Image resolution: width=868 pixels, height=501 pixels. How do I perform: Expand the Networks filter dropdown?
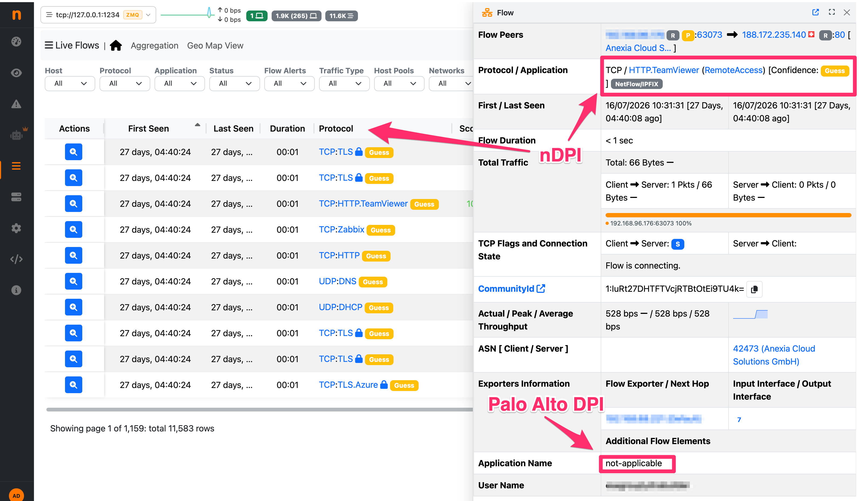451,83
